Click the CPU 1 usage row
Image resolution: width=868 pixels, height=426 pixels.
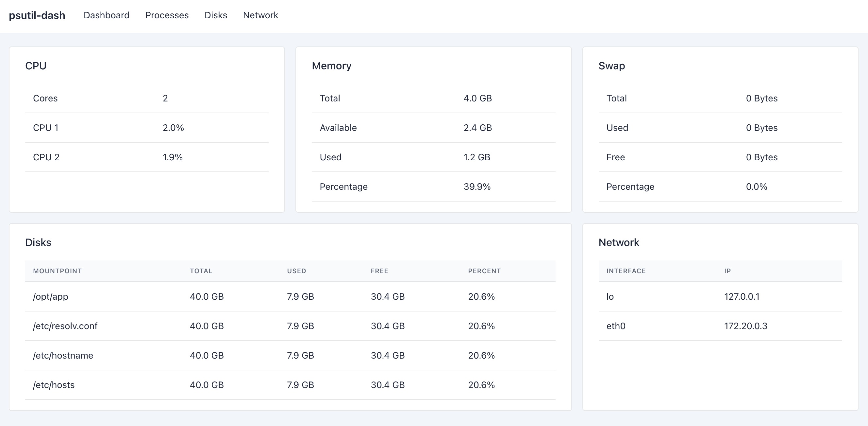147,128
